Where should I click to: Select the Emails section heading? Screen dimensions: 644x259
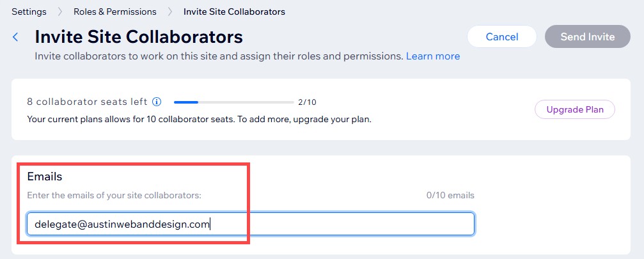click(45, 177)
